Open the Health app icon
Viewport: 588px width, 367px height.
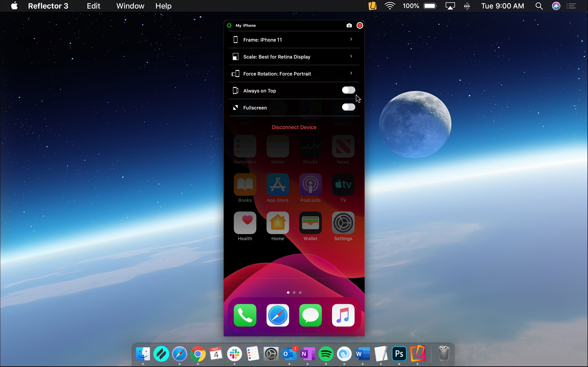click(x=245, y=223)
